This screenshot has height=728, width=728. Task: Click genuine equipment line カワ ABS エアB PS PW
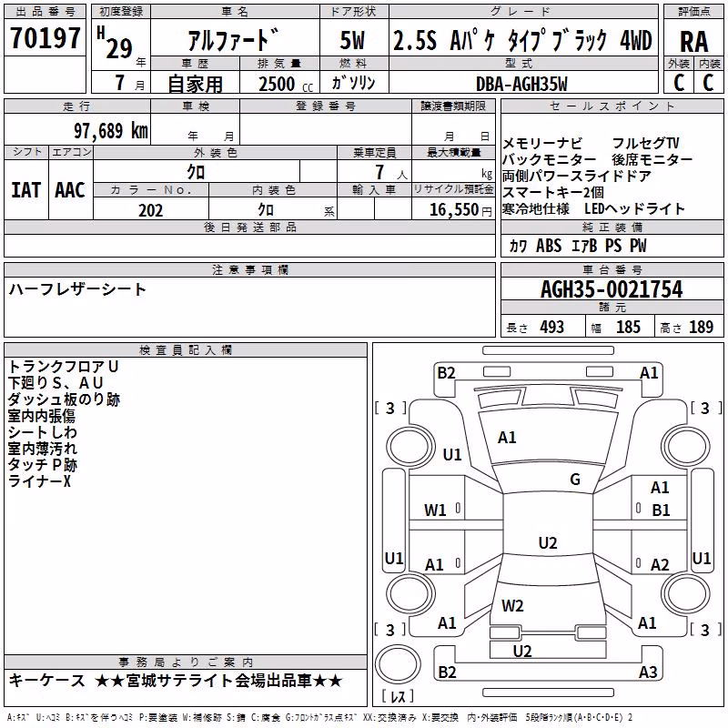[578, 246]
